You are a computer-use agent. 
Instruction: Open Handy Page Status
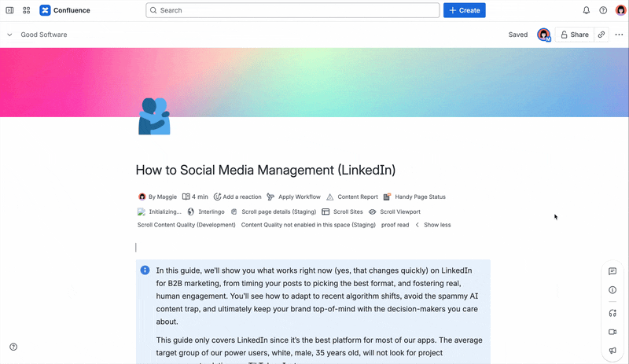coord(414,197)
